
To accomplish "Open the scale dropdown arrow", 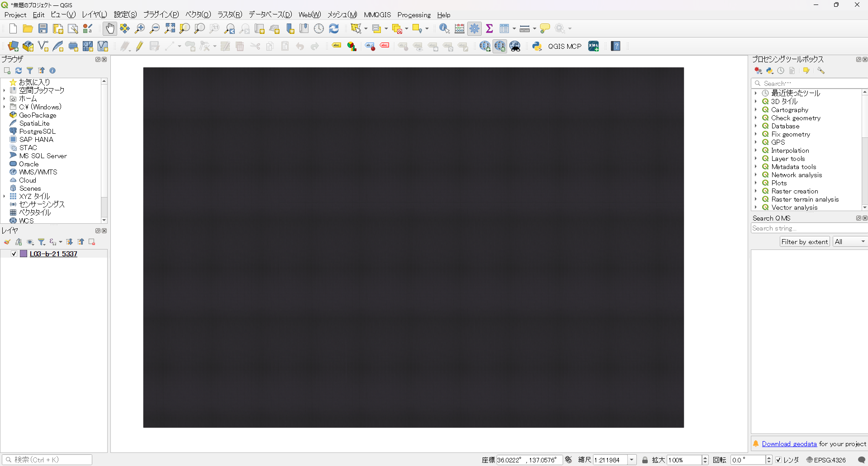I will point(632,460).
